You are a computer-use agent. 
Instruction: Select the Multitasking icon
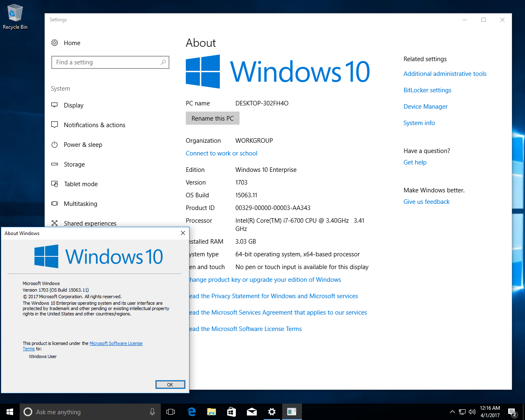pos(55,203)
